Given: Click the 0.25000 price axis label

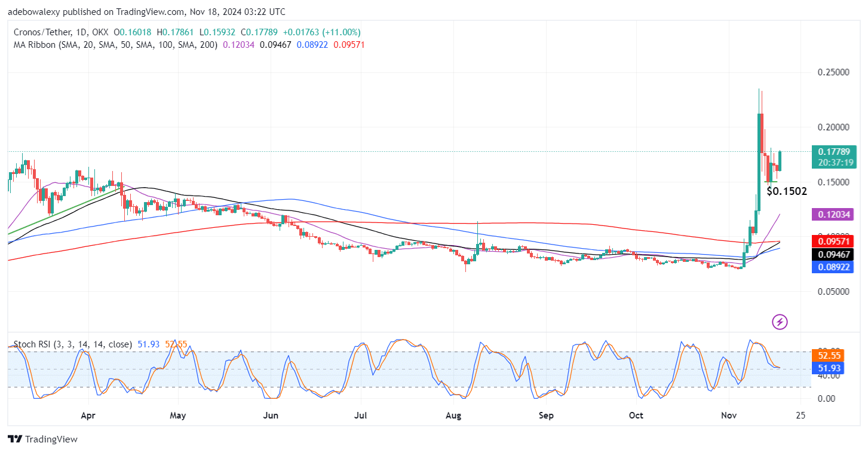Looking at the screenshot, I should click(x=832, y=72).
